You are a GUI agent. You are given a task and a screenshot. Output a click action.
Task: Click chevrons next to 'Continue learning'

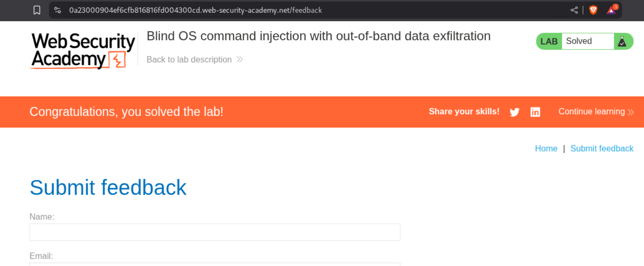(x=631, y=112)
